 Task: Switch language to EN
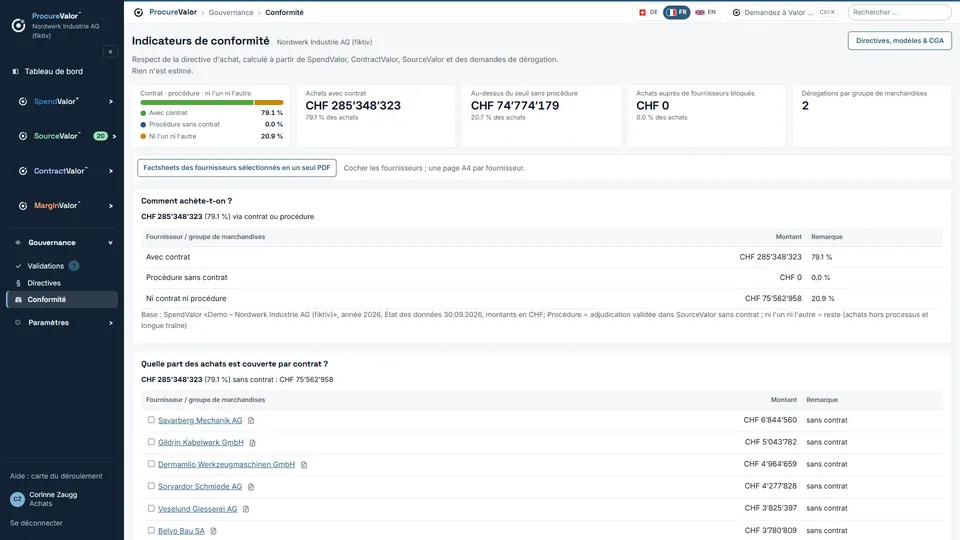pos(705,12)
